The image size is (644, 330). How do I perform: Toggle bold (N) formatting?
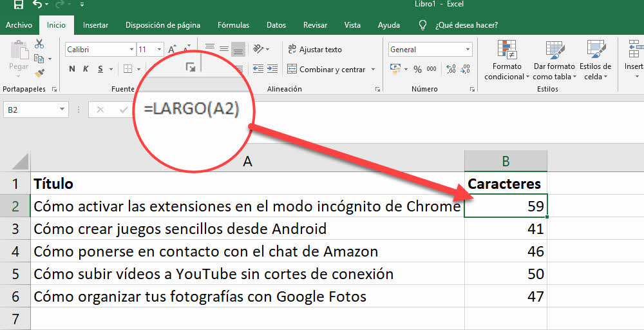(71, 70)
